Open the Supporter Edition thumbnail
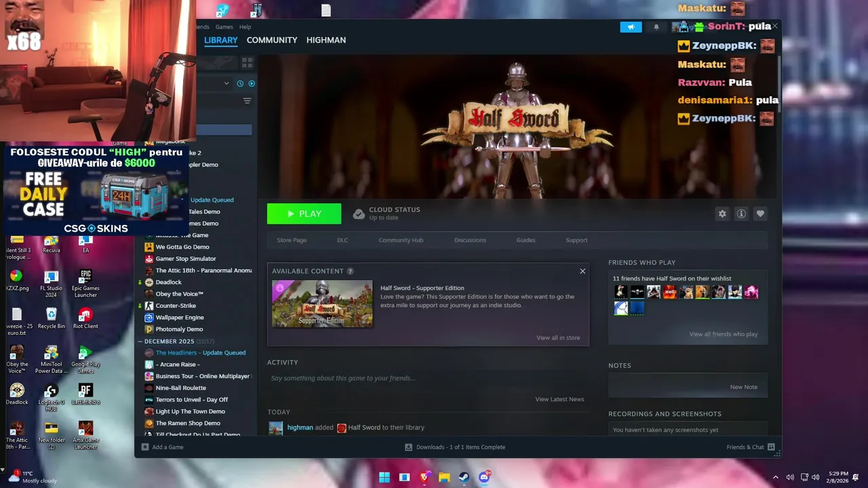 point(322,304)
